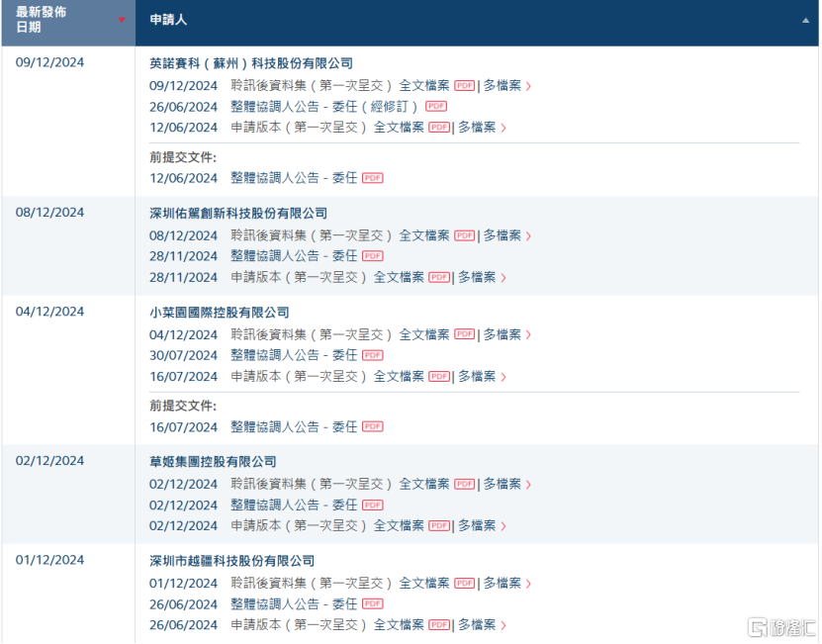822x644 pixels.
Task: Open 草姬集團 整體協調人公告 - 委任 PDF
Action: coord(373,506)
